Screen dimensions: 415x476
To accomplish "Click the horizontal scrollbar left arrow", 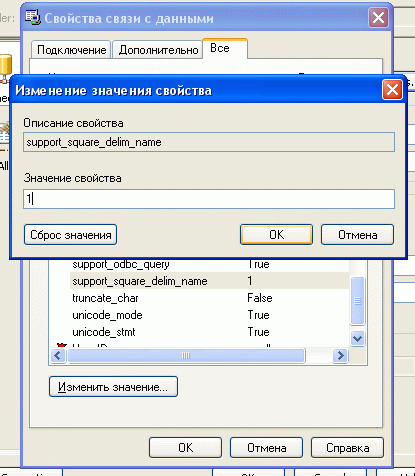I will 58,355.
